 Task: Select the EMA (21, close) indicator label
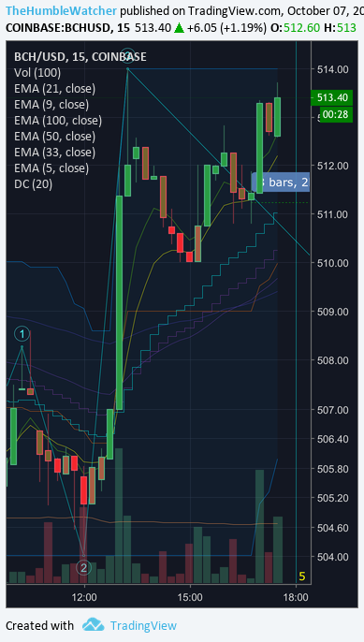tap(54, 88)
